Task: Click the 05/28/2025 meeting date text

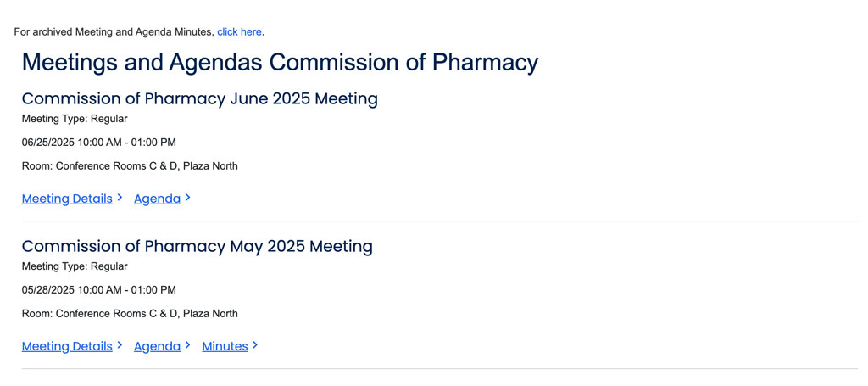Action: (x=98, y=290)
